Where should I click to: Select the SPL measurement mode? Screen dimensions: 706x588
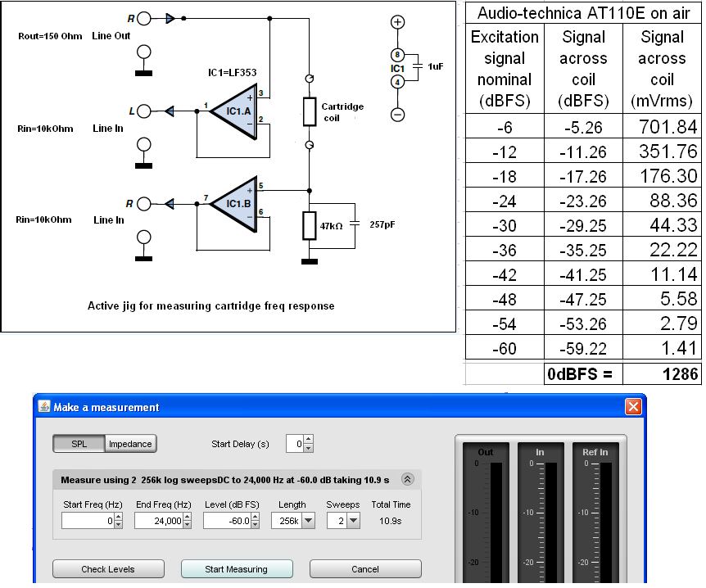click(79, 444)
